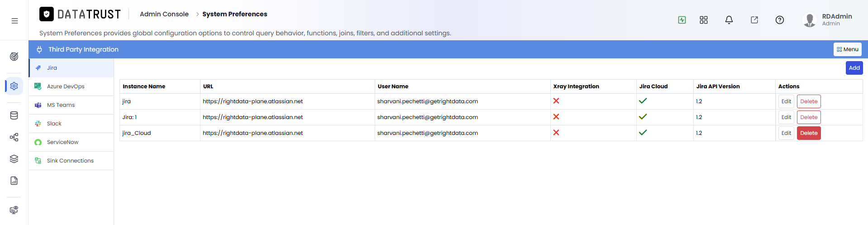Open the Menu button in blue bar
The image size is (868, 225).
847,49
